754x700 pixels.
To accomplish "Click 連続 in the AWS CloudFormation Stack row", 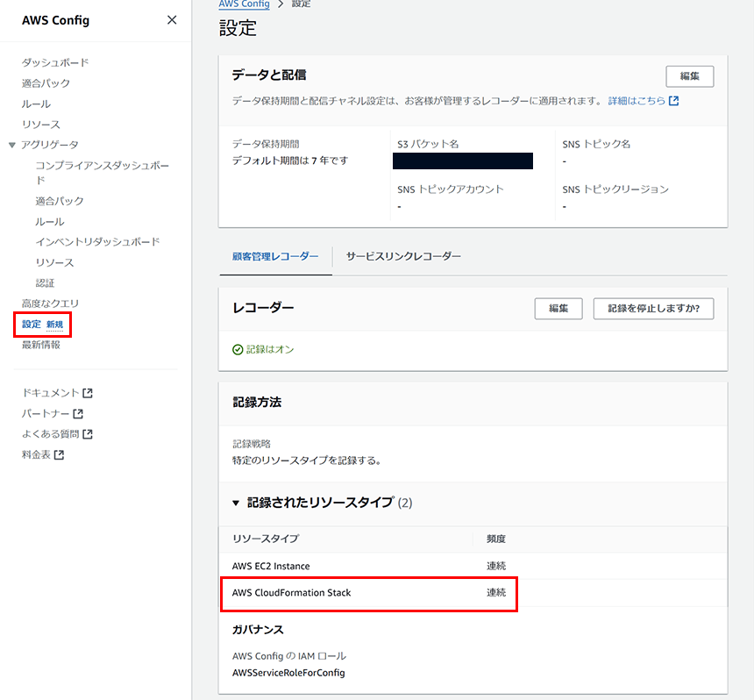I will 495,593.
